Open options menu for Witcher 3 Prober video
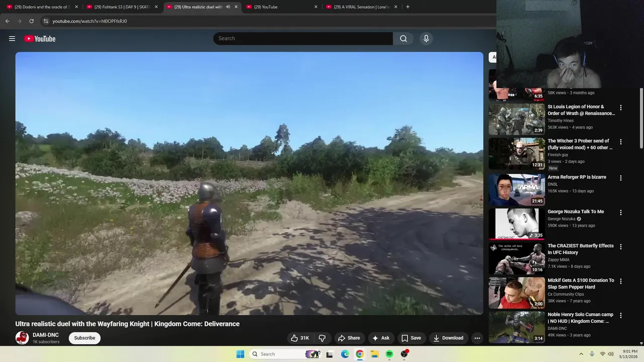This screenshot has width=644, height=362. coord(620,142)
